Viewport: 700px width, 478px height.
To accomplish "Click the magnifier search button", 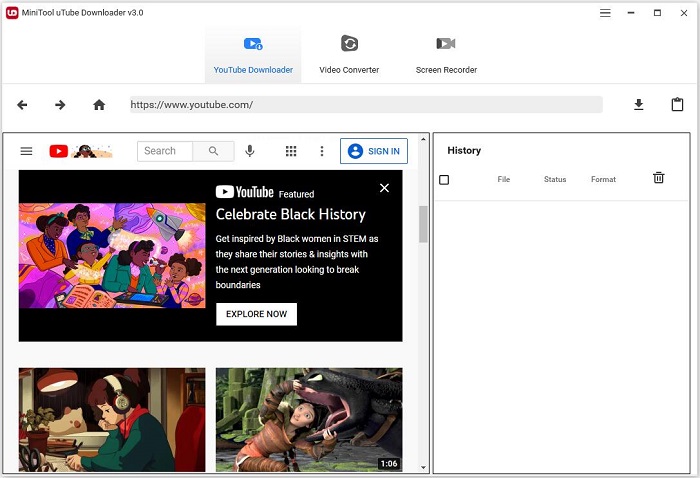I will coord(213,151).
